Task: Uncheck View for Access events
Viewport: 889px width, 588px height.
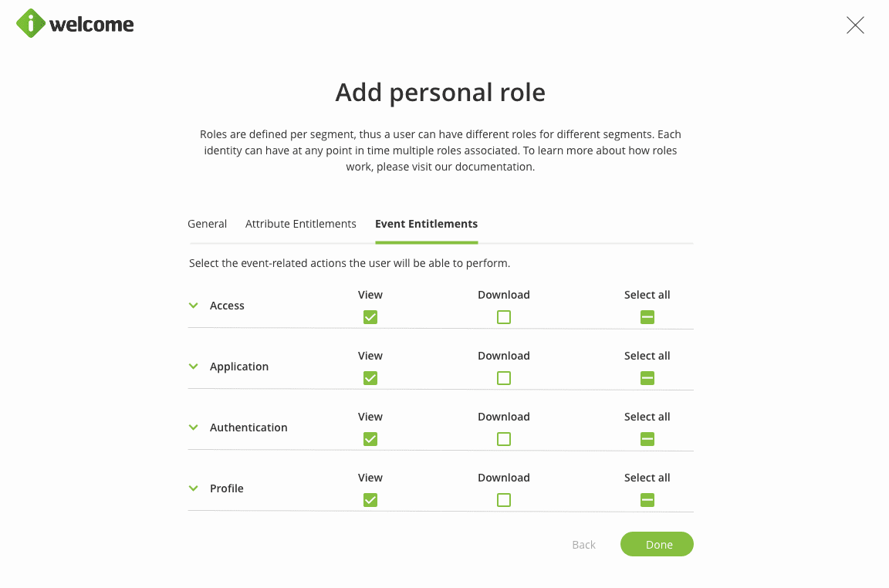Action: pyautogui.click(x=370, y=317)
